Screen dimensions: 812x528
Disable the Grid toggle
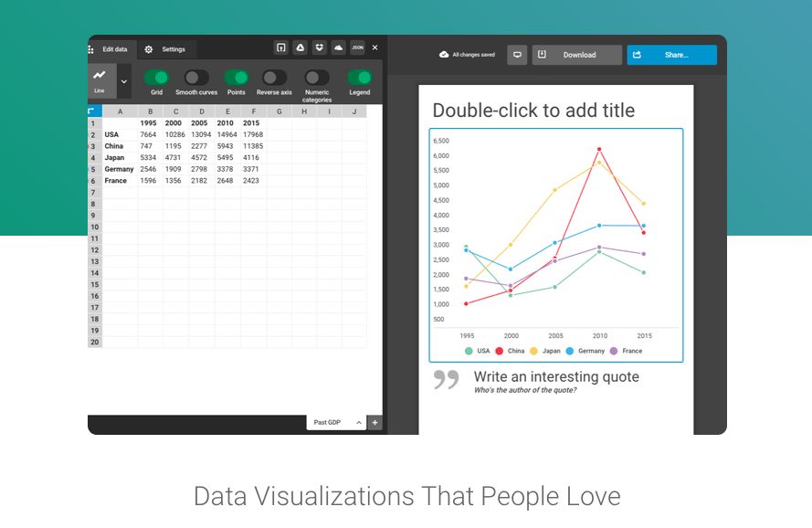click(157, 78)
